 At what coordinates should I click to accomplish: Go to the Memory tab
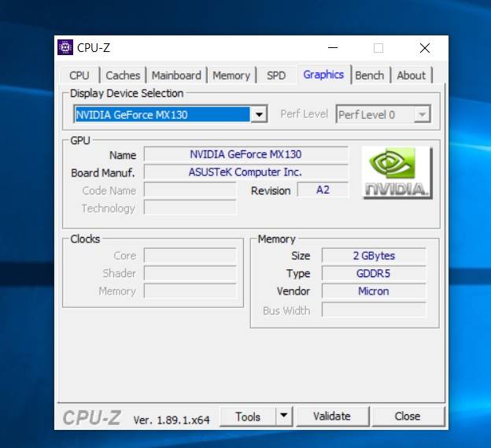pyautogui.click(x=231, y=76)
